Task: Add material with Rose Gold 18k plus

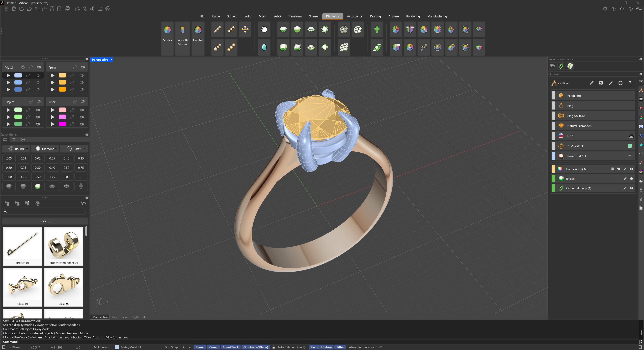Action: 630,156
